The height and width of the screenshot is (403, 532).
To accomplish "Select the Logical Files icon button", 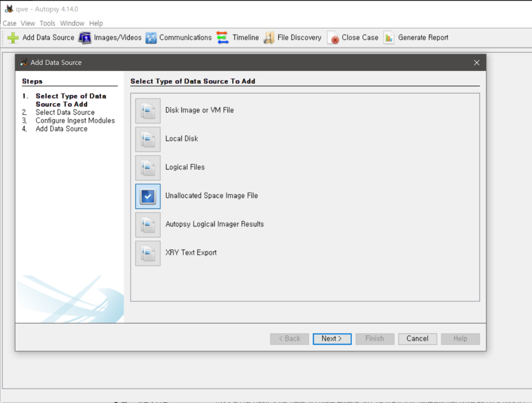I will [x=148, y=168].
